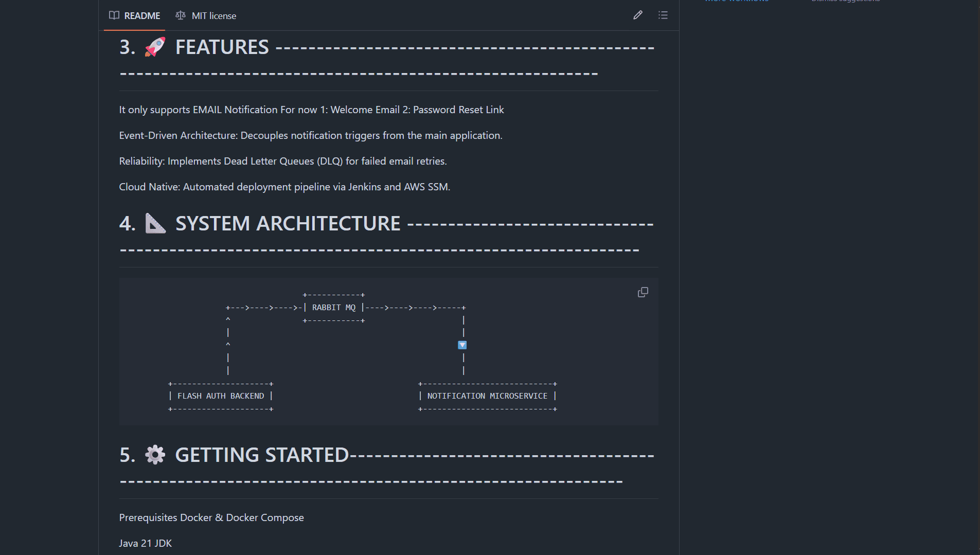
Task: Click the gear emoji in GETTING STARTED heading
Action: coord(155,455)
